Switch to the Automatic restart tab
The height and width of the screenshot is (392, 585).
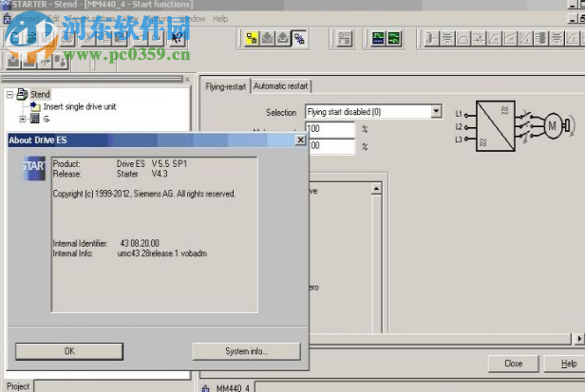tap(280, 86)
